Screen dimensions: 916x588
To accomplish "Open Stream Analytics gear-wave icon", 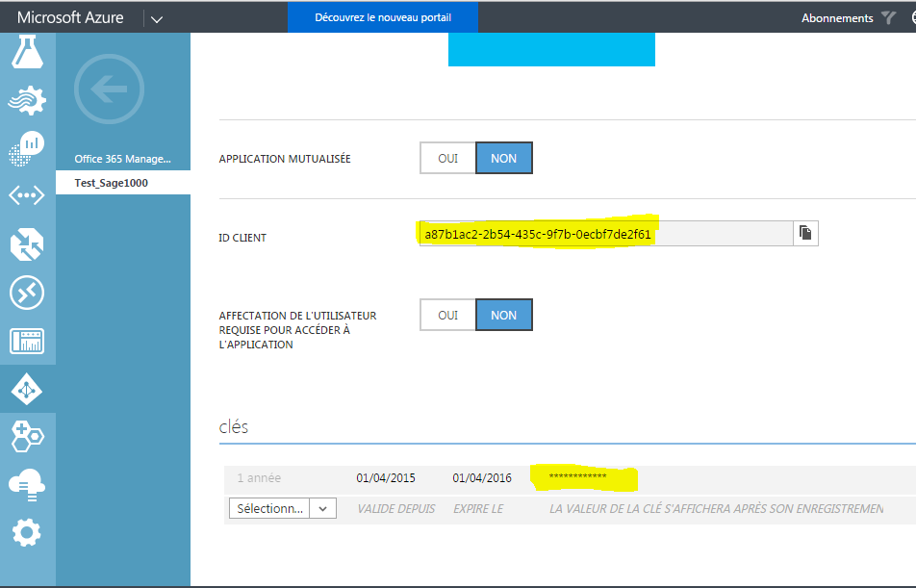I will pos(28,100).
